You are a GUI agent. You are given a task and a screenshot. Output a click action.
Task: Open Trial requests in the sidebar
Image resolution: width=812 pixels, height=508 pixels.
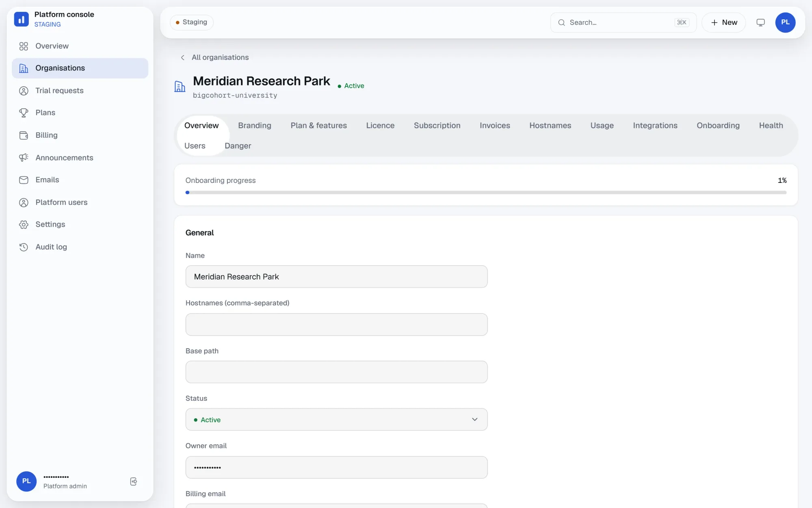click(80, 91)
